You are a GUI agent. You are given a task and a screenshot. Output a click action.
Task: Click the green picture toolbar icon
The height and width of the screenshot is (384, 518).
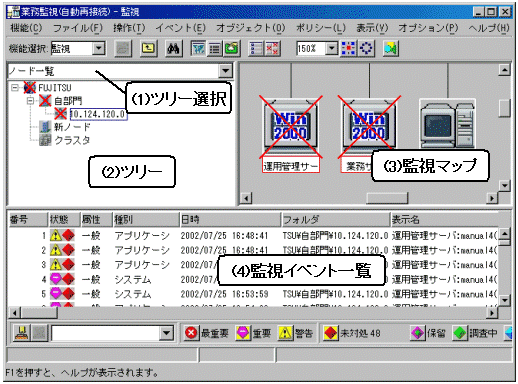click(x=231, y=49)
